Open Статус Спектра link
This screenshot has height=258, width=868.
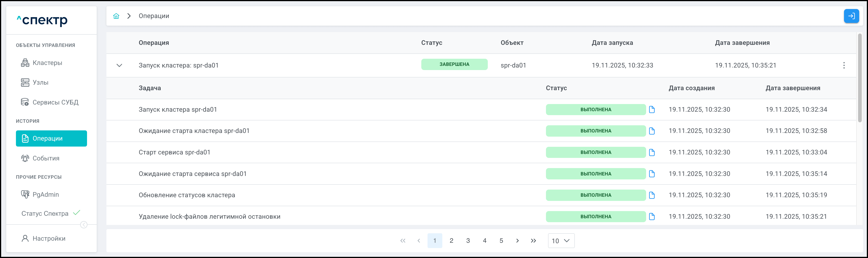point(45,213)
